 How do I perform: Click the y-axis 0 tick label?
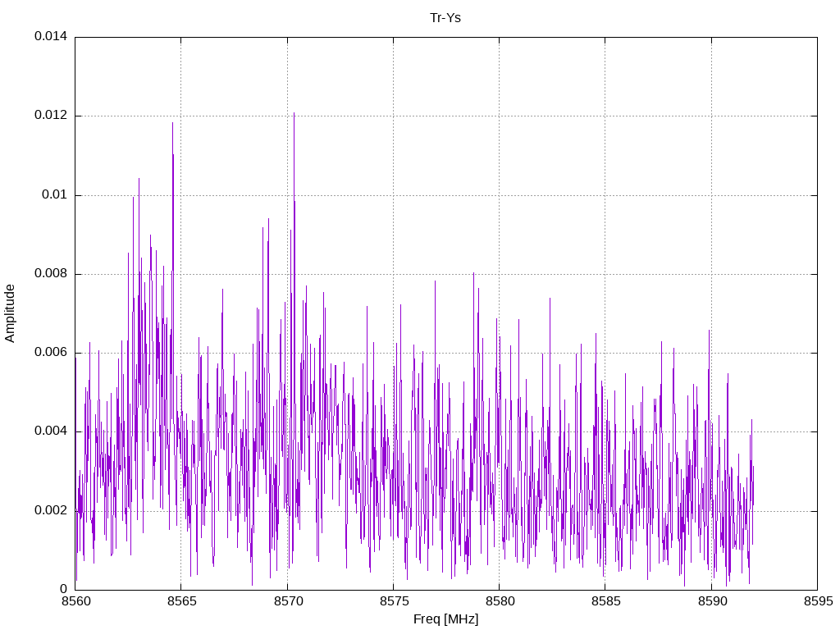tap(63, 589)
